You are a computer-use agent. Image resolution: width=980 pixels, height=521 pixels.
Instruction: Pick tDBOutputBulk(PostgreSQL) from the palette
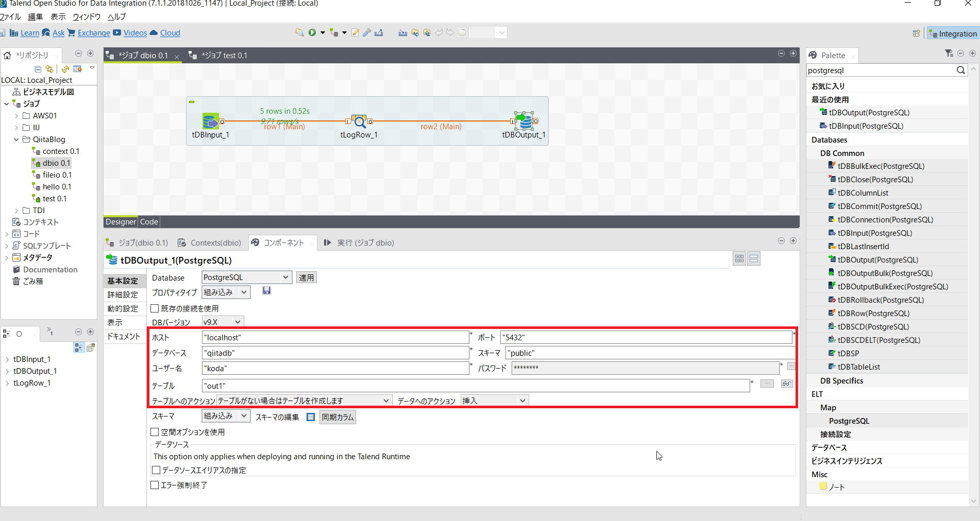pyautogui.click(x=885, y=273)
